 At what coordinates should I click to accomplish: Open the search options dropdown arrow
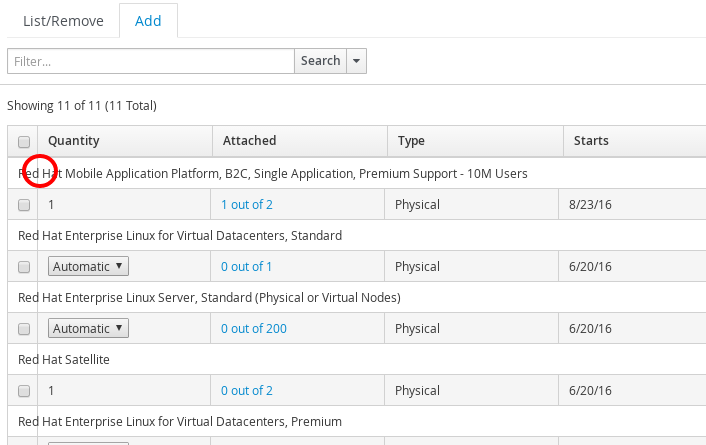356,61
